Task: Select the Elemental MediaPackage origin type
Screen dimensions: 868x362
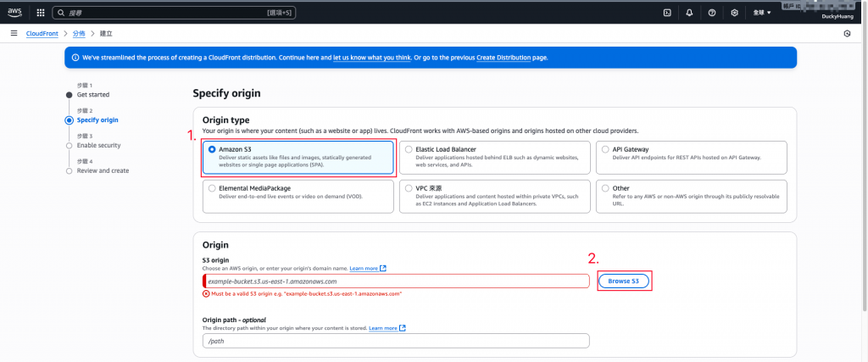Action: [x=298, y=196]
